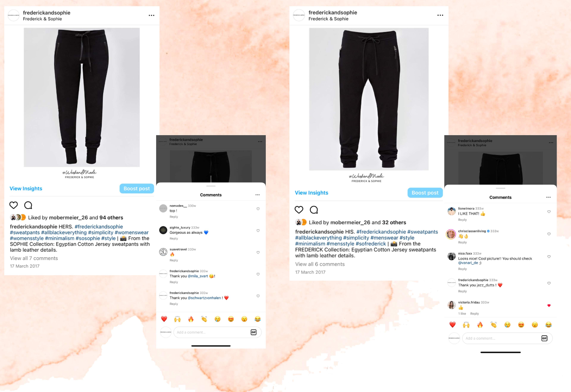Expand View all 7 comments

[34, 258]
